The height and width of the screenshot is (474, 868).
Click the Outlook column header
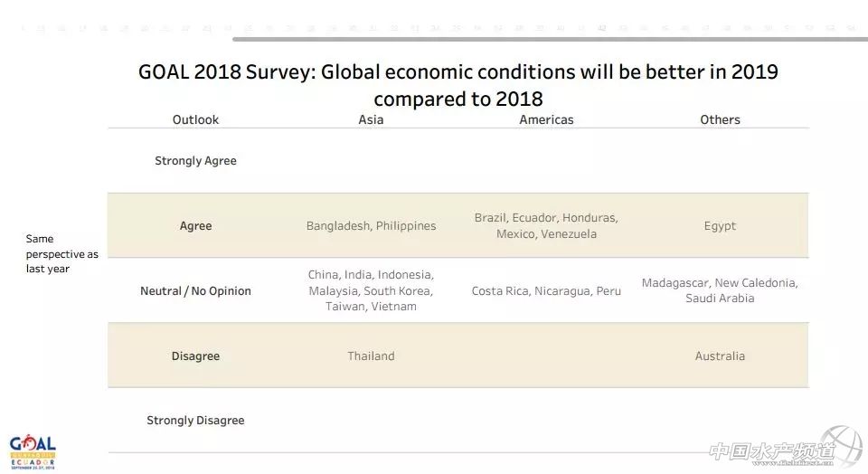(x=195, y=119)
